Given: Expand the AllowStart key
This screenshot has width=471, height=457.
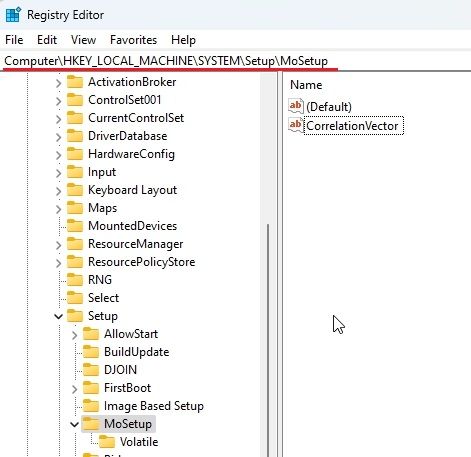Looking at the screenshot, I should pos(74,334).
